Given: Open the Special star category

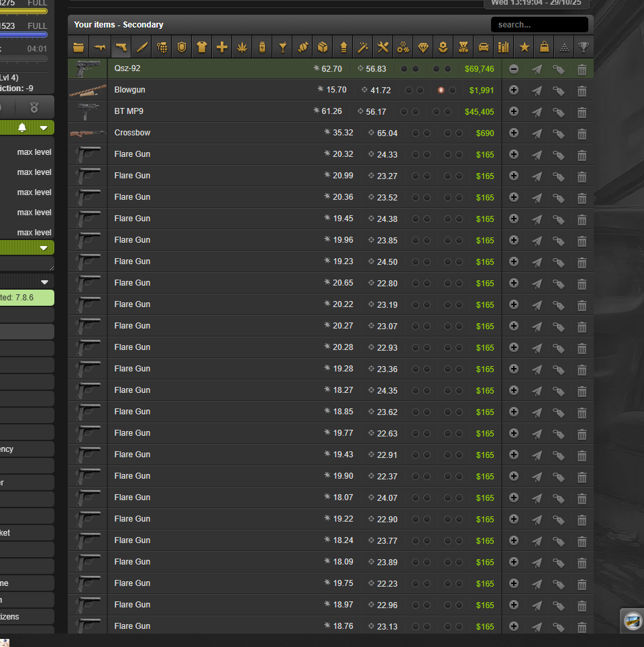Looking at the screenshot, I should pos(525,48).
